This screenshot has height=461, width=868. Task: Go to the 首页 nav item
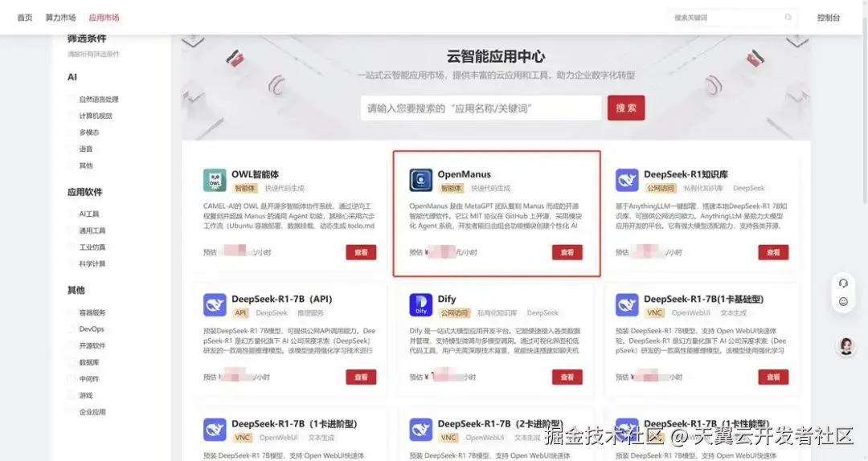tap(25, 18)
